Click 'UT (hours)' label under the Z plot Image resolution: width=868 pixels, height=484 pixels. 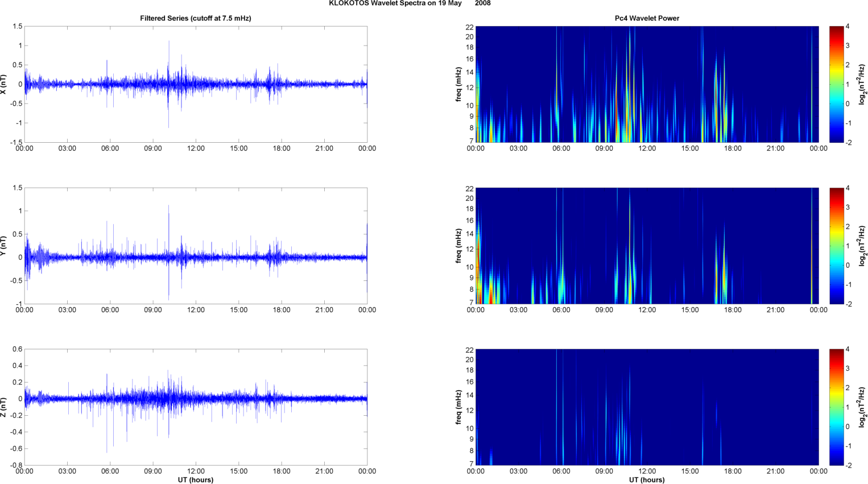click(195, 479)
